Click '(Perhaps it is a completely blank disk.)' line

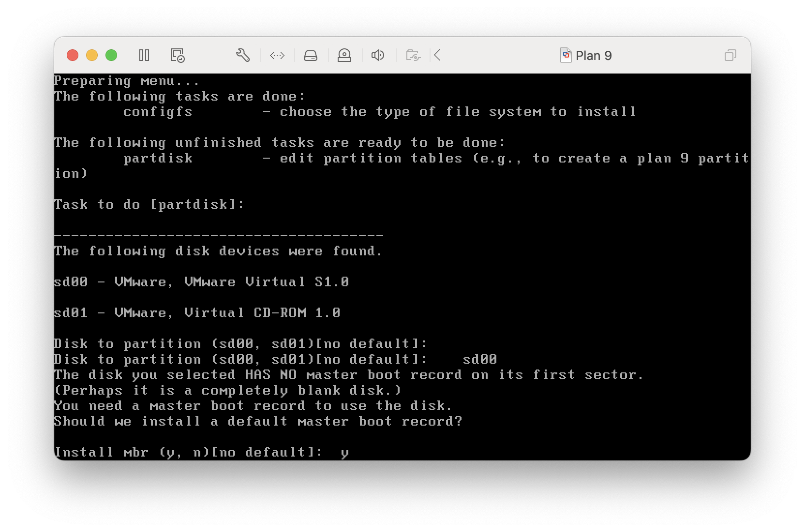[x=227, y=390]
